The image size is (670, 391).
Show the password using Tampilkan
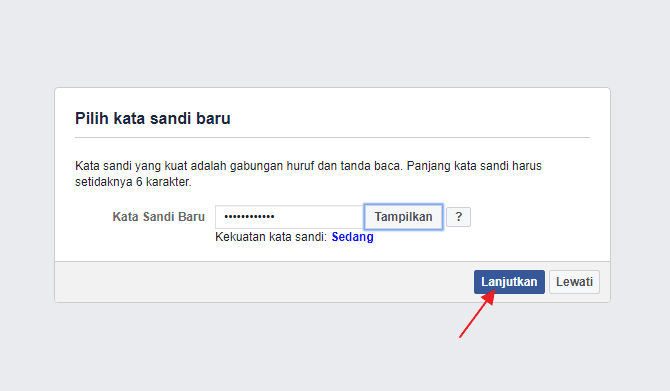[x=403, y=217]
